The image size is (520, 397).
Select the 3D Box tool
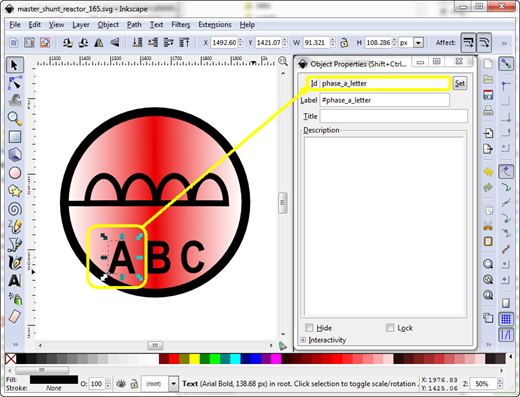(14, 155)
